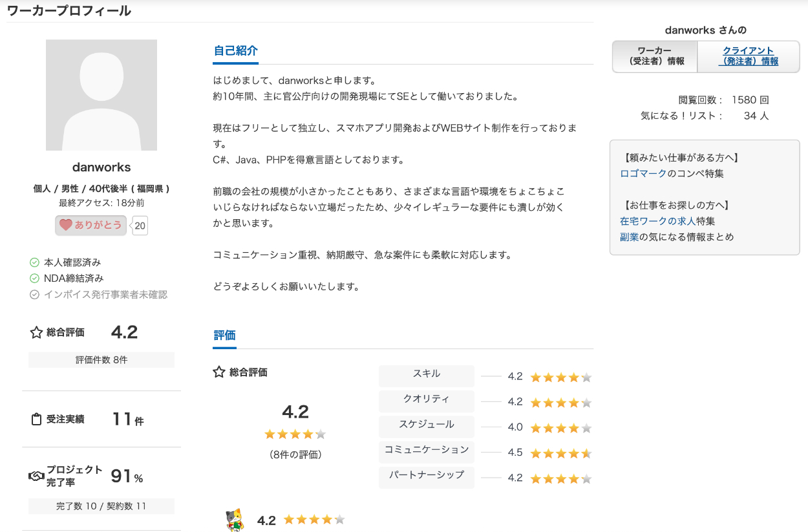Image resolution: width=808 pixels, height=532 pixels.
Task: Open the 副業 link
Action: click(x=629, y=237)
